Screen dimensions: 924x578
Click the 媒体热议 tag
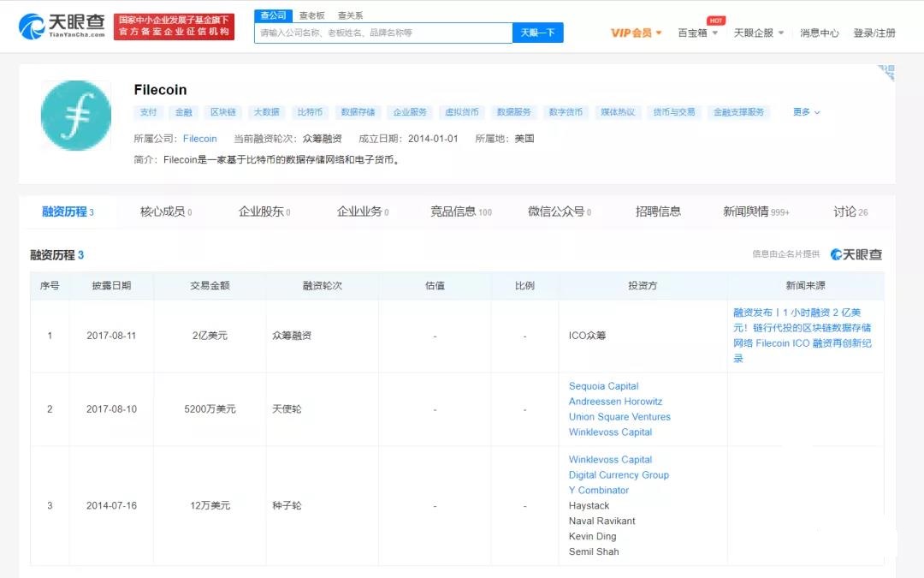click(x=618, y=112)
